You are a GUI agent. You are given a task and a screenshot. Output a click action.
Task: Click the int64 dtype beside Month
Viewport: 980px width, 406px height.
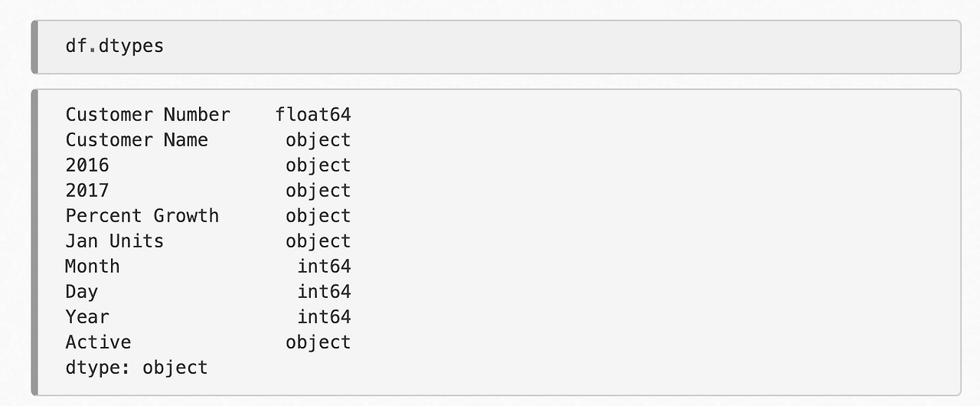pyautogui.click(x=324, y=267)
